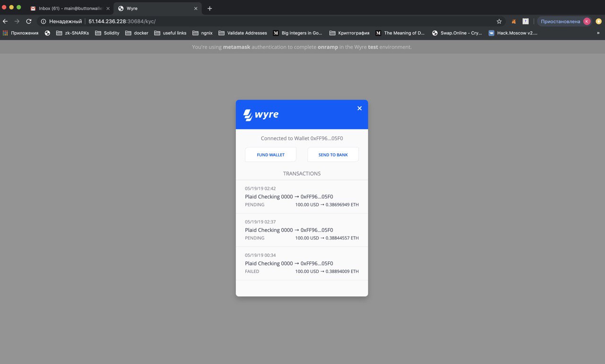Open the 05/19/19 00:34 failed transaction
The height and width of the screenshot is (364, 605).
(x=302, y=263)
